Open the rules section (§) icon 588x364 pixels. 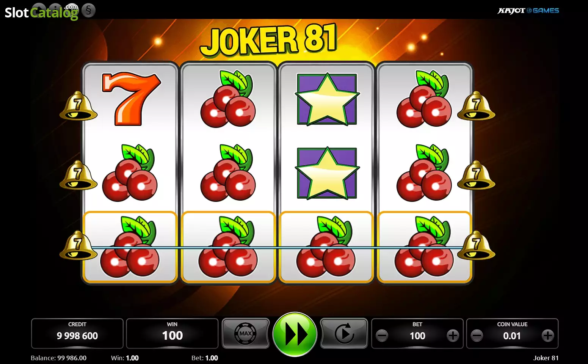(88, 10)
